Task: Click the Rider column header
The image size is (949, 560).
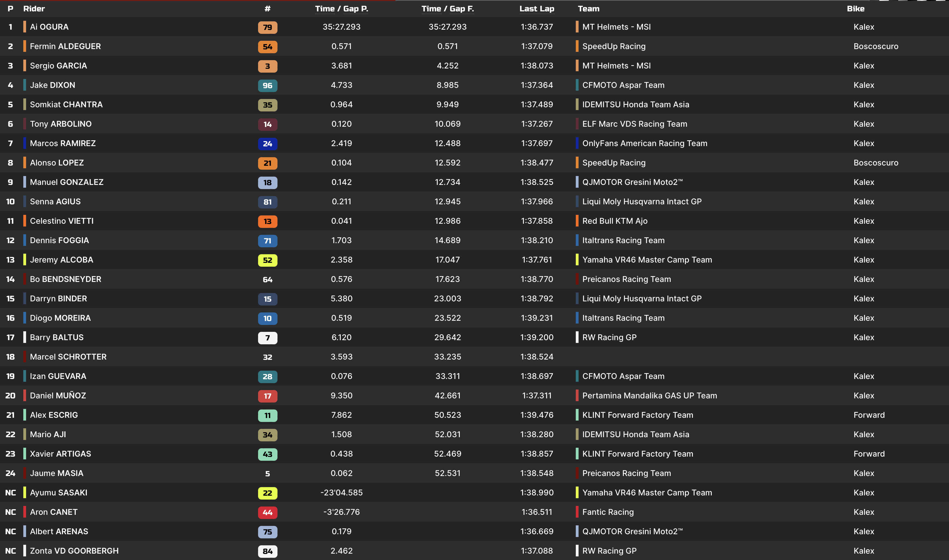Action: tap(34, 9)
